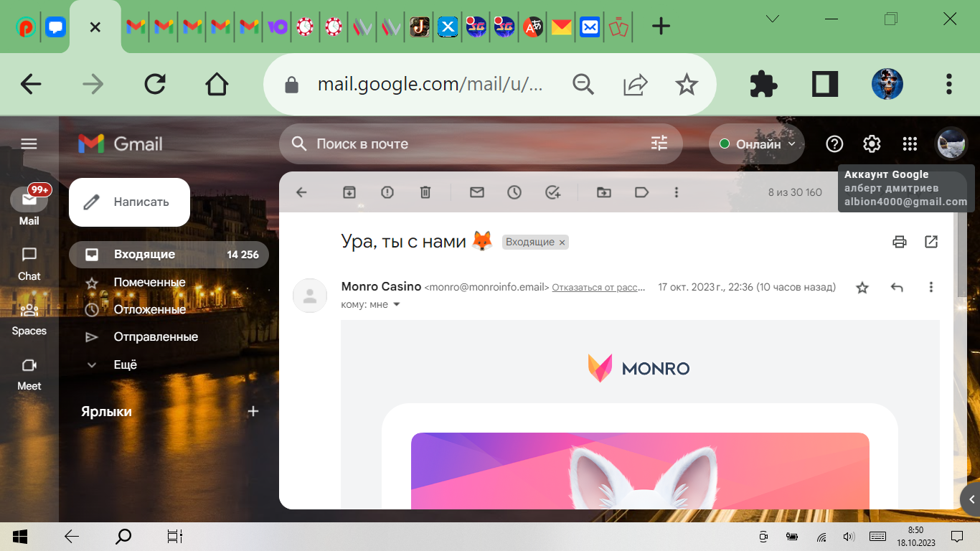This screenshot has width=980, height=551.
Task: Open Spaces in the left rail
Action: [x=29, y=319]
